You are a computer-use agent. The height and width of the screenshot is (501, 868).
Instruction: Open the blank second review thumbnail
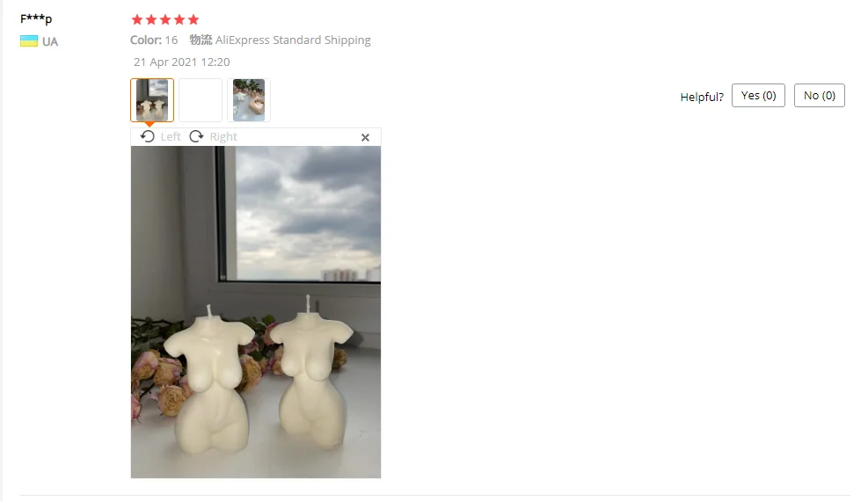(201, 100)
